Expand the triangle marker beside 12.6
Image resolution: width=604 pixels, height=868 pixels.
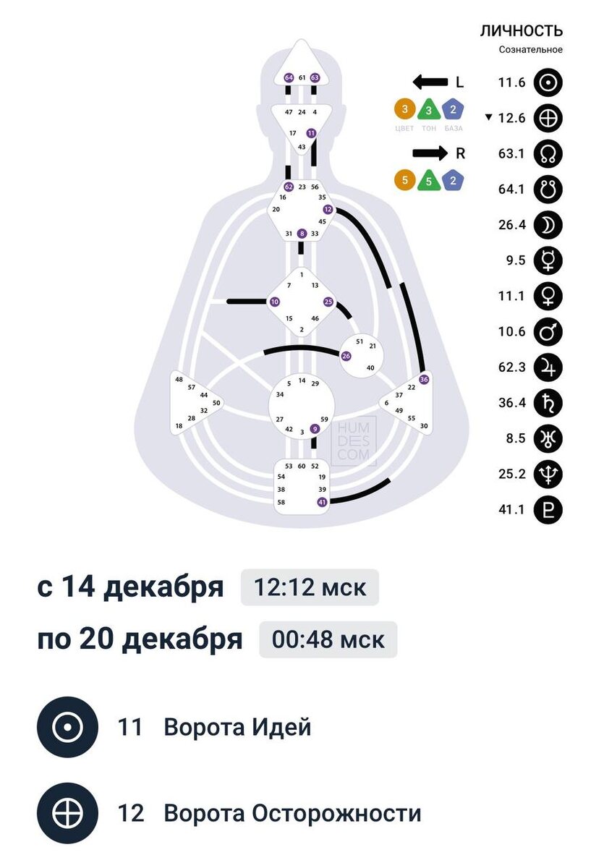click(490, 118)
